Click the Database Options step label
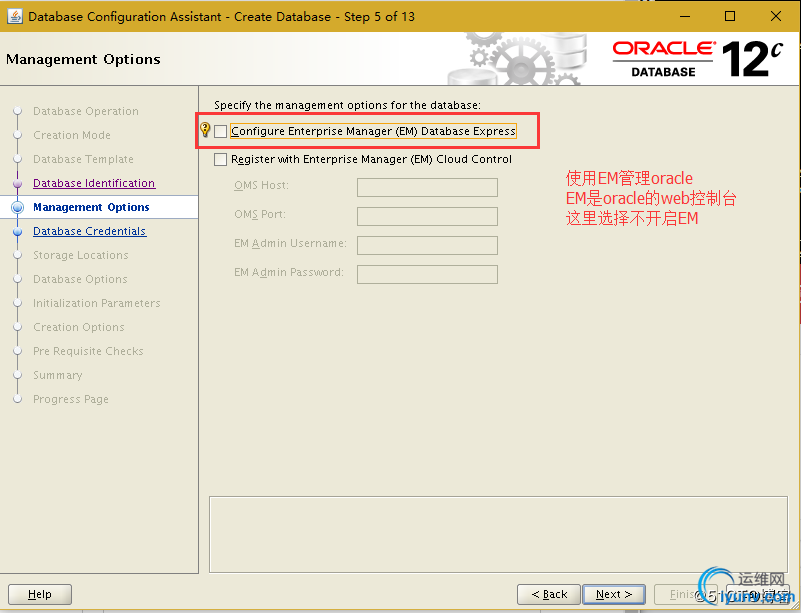Screen dimensions: 801x613 pos(80,279)
